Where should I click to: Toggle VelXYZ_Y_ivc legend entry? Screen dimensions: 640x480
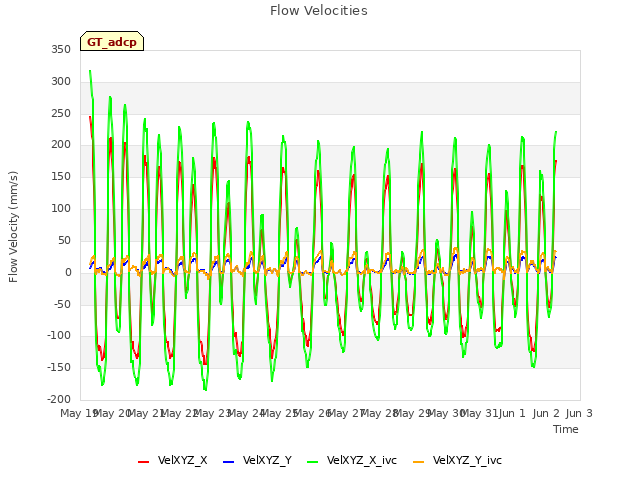(457, 460)
